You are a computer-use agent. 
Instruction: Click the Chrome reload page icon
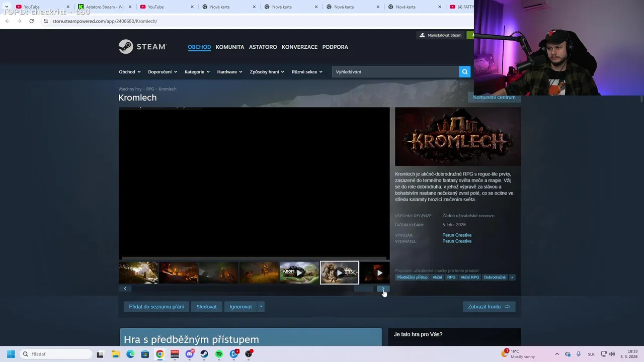click(31, 21)
